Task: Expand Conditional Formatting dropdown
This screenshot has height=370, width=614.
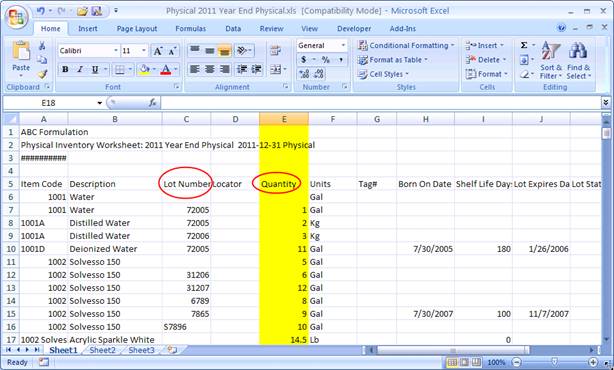Action: (453, 45)
